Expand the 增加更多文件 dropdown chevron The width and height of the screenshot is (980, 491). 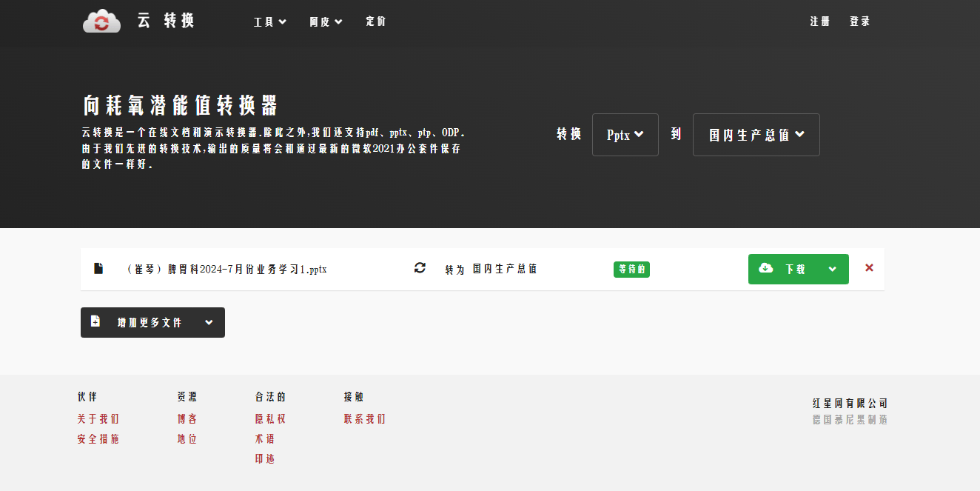point(209,322)
